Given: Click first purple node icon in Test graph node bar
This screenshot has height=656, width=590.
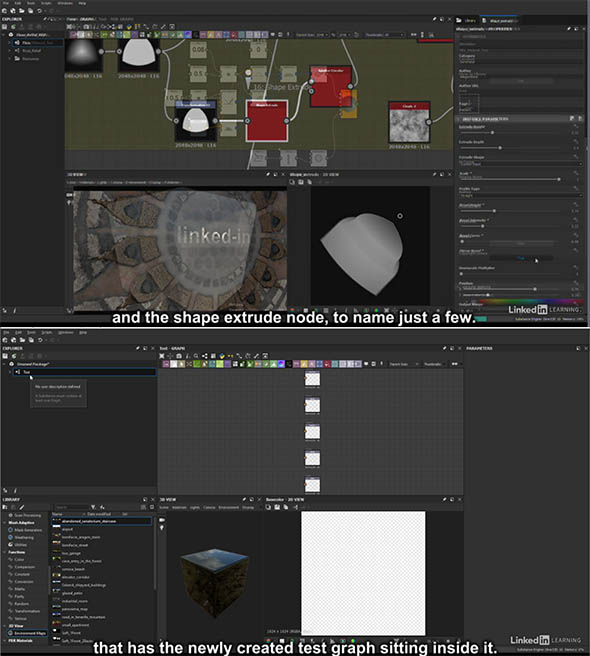Looking at the screenshot, I should click(x=166, y=364).
